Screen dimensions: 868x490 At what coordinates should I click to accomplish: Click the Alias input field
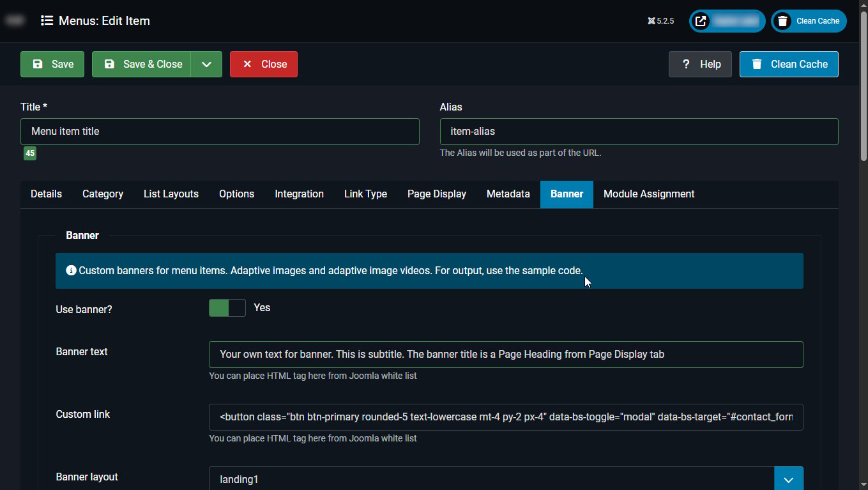639,132
